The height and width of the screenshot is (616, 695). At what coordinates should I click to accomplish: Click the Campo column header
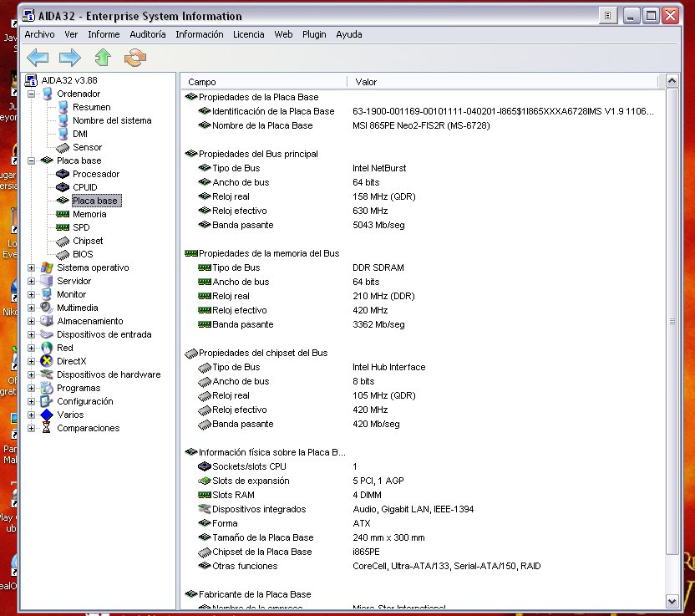264,82
